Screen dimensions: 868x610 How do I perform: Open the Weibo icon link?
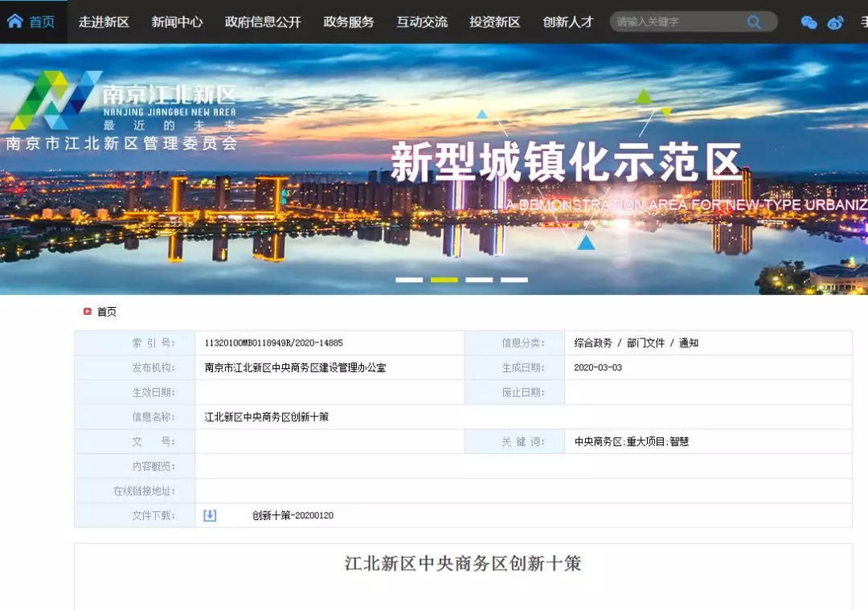coord(835,23)
